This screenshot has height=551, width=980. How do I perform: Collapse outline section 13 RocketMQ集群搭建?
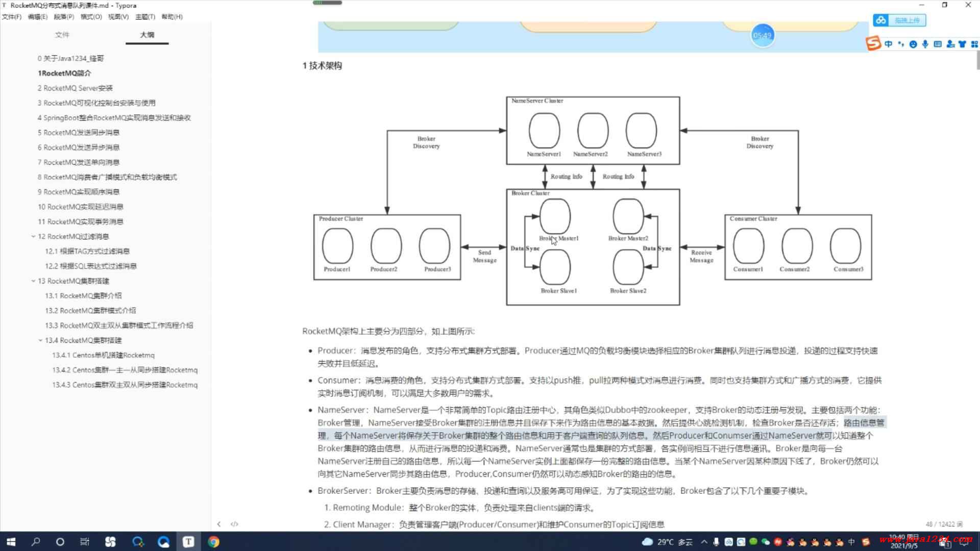33,281
